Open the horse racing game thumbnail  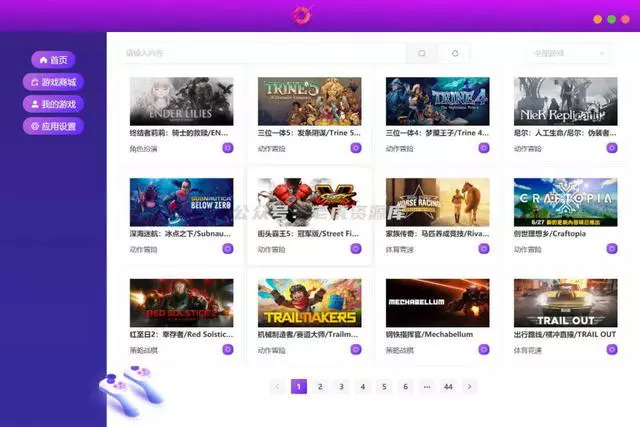point(438,202)
